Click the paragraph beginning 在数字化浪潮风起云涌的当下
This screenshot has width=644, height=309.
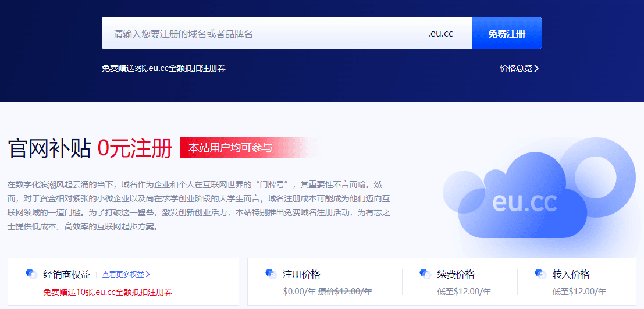(199, 205)
